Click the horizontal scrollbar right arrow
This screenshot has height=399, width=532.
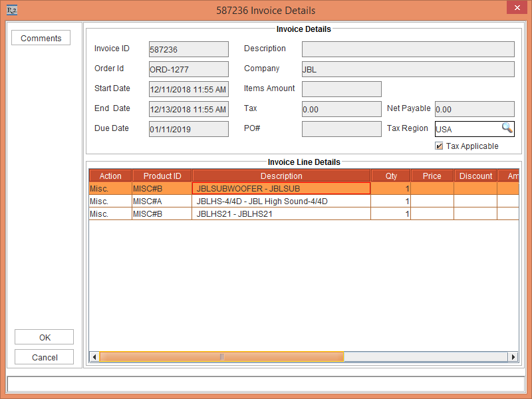tap(513, 357)
